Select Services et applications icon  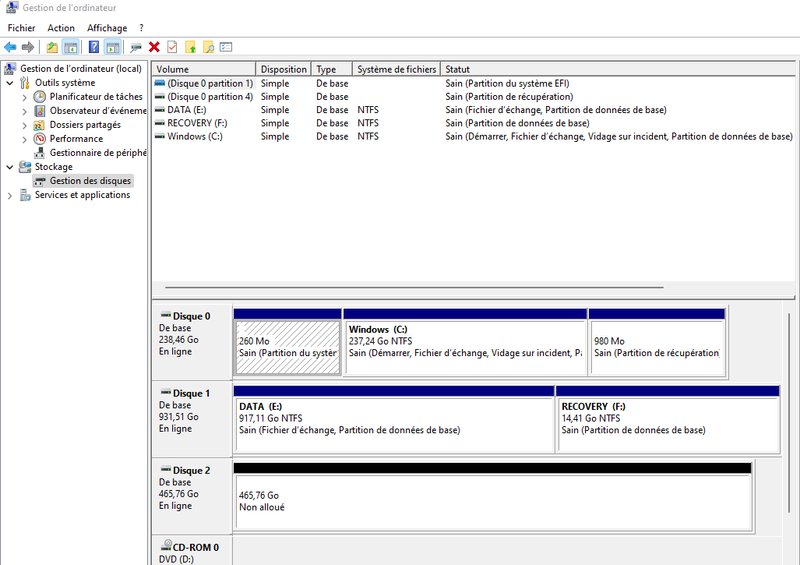click(24, 195)
